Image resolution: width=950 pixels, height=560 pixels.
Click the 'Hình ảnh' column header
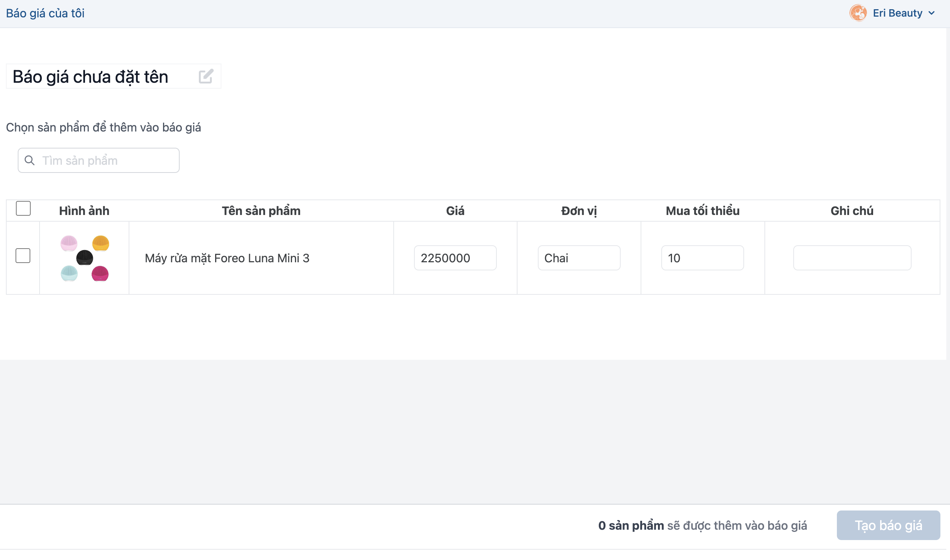click(x=84, y=211)
